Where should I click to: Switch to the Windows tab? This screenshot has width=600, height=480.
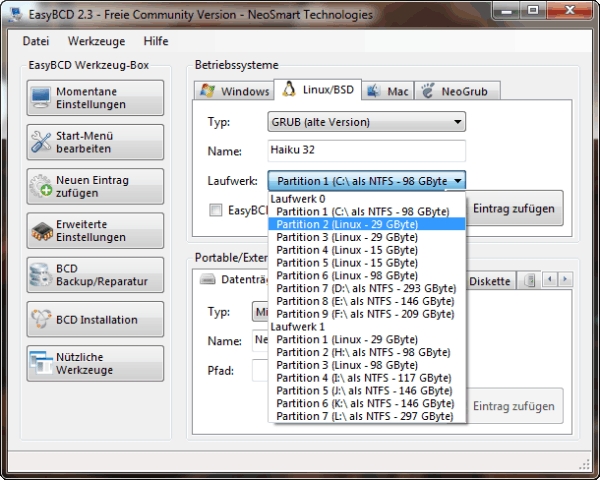point(235,91)
